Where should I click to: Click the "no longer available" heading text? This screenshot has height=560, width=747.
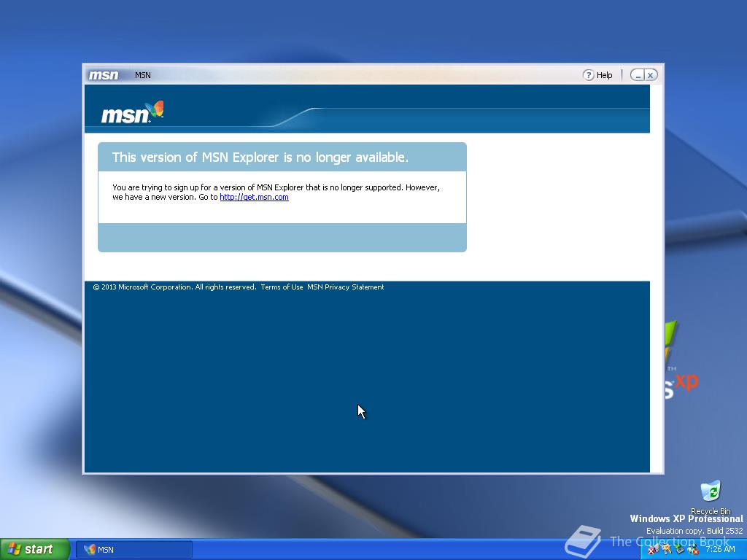260,157
